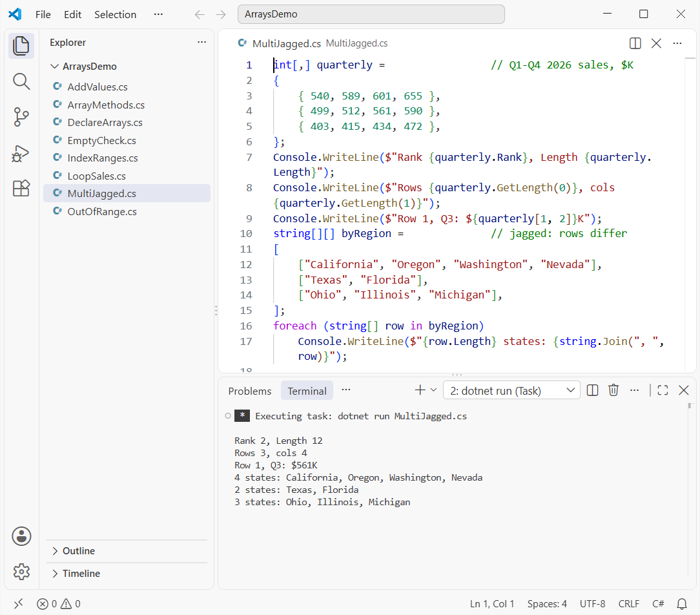Open IndexRanges.cs in the explorer
This screenshot has height=615, width=700.
[127, 158]
